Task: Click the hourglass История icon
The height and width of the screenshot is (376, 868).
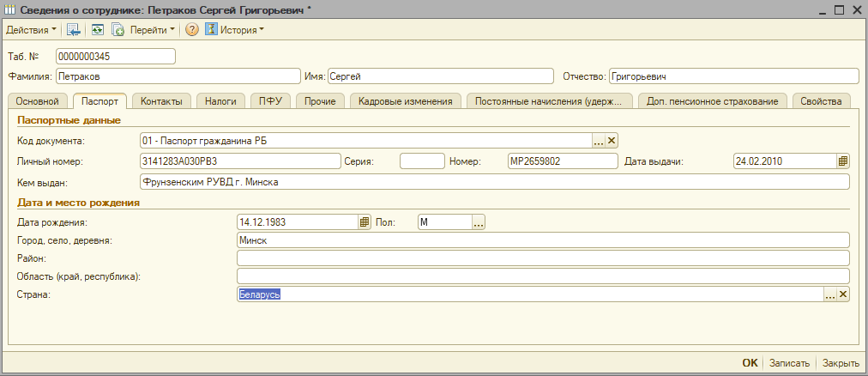Action: 211,29
